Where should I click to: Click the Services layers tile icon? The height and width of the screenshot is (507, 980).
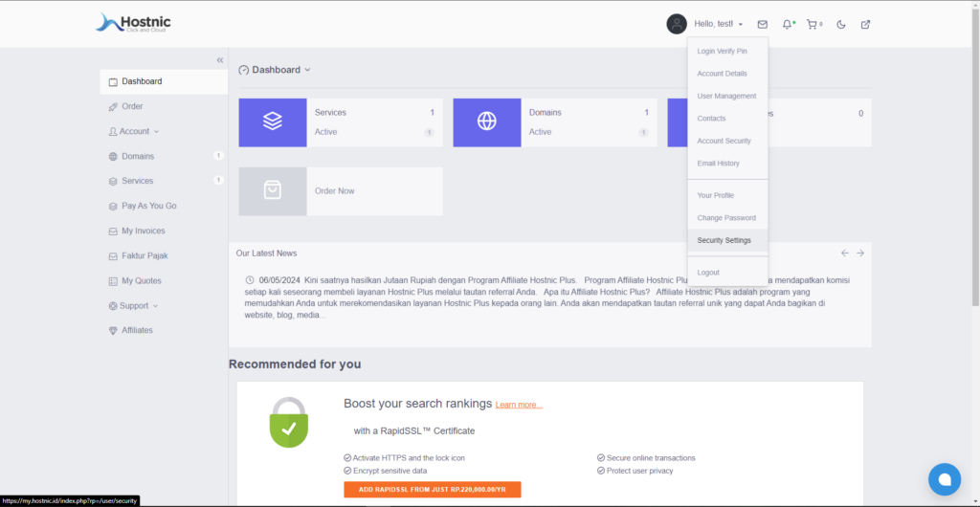(x=273, y=122)
